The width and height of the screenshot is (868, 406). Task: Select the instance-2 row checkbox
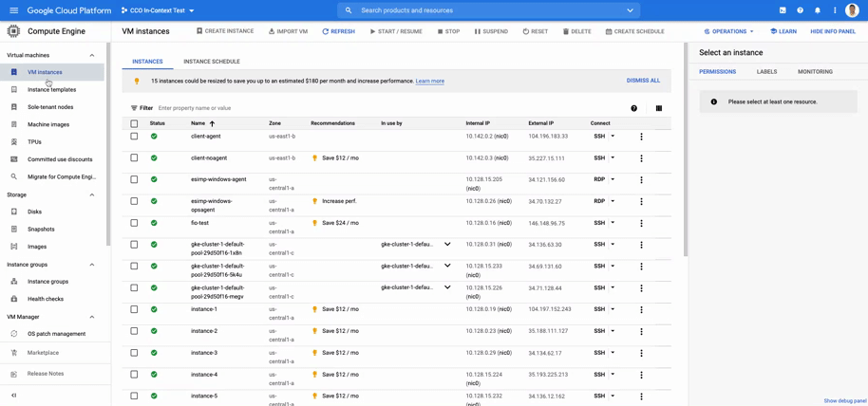point(134,331)
